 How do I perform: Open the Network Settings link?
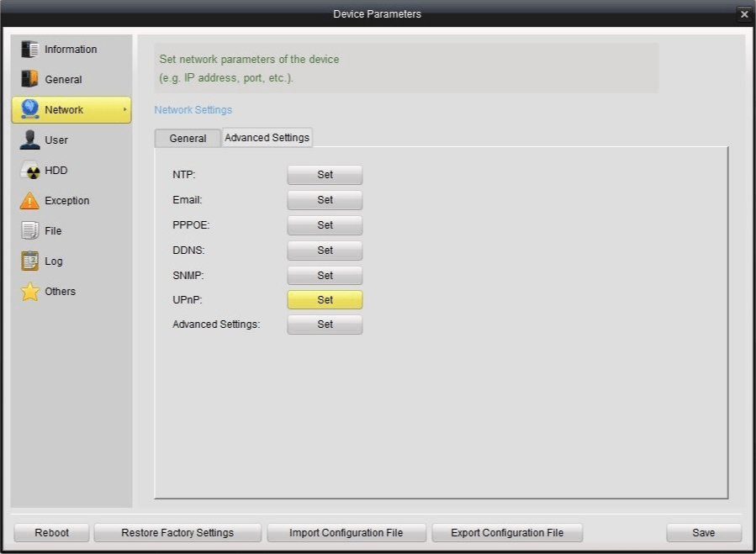coord(193,109)
